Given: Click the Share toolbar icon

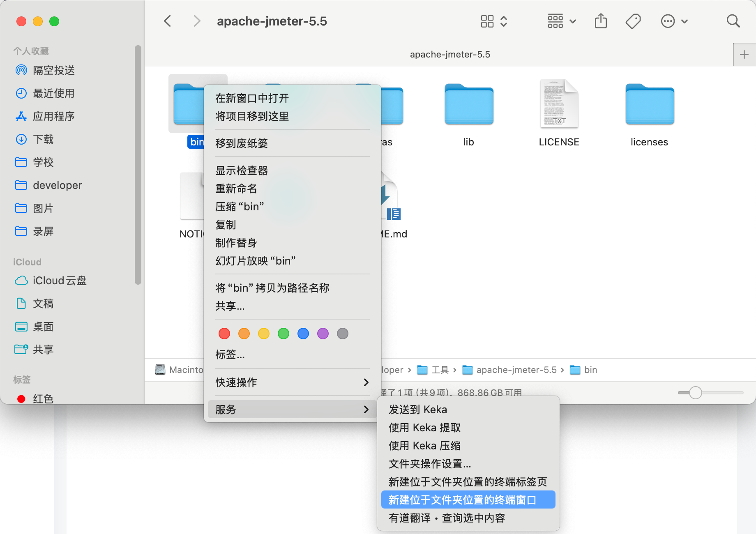Looking at the screenshot, I should coord(601,21).
